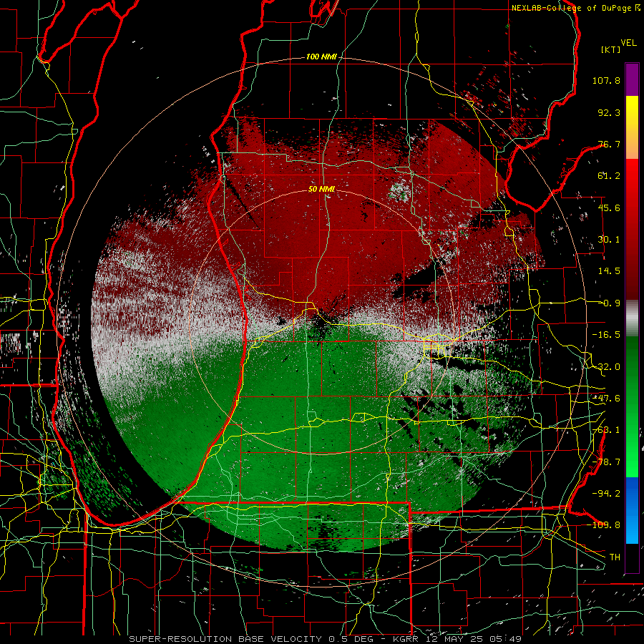Click the 61.2 legend value

(x=609, y=176)
